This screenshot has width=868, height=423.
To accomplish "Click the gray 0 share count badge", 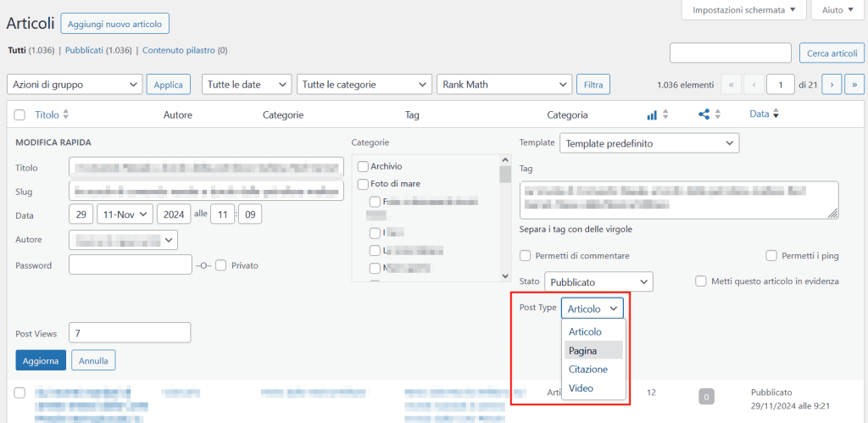I will [706, 397].
